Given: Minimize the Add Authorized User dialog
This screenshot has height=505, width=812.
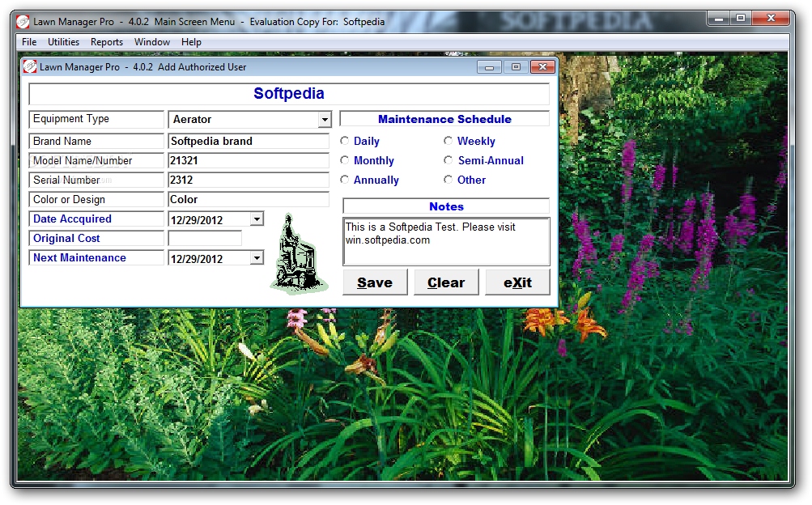Looking at the screenshot, I should (x=489, y=66).
